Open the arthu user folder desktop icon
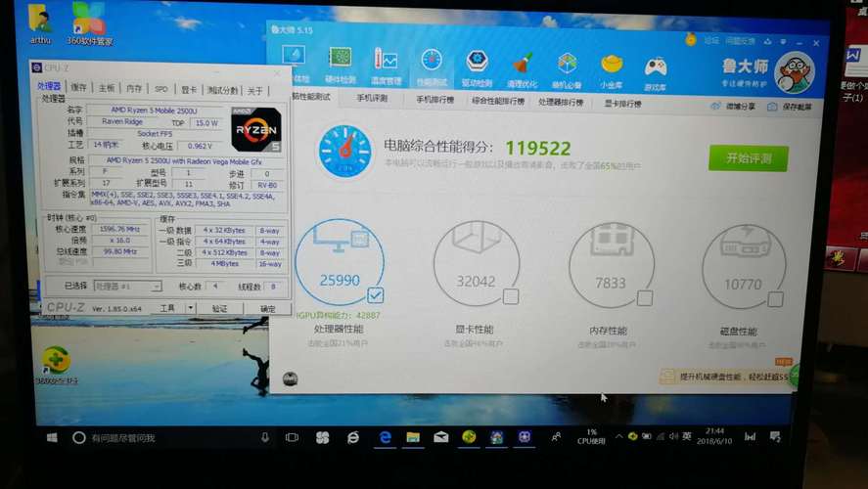The image size is (868, 489). (40, 24)
